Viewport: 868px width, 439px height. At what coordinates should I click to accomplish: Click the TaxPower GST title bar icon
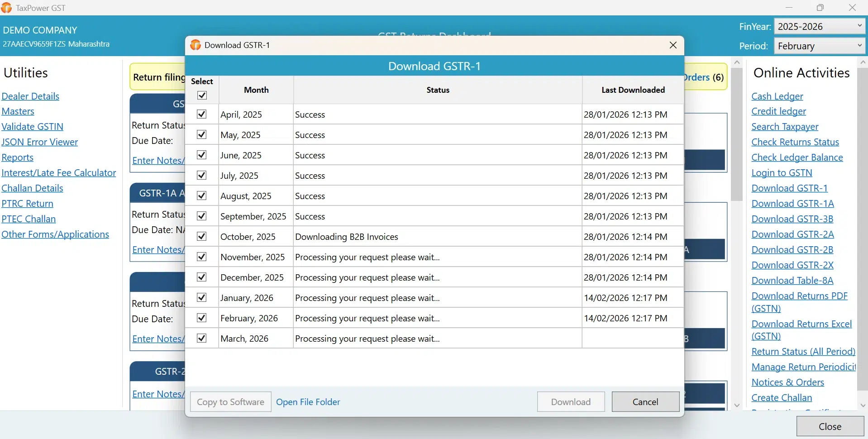[7, 8]
